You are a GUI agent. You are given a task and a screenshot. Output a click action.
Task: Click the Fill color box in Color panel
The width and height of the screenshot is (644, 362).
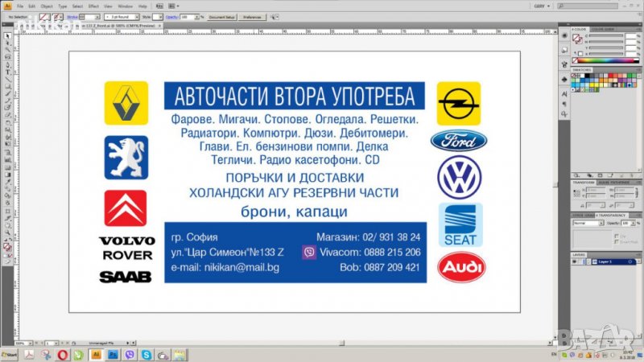(x=576, y=39)
